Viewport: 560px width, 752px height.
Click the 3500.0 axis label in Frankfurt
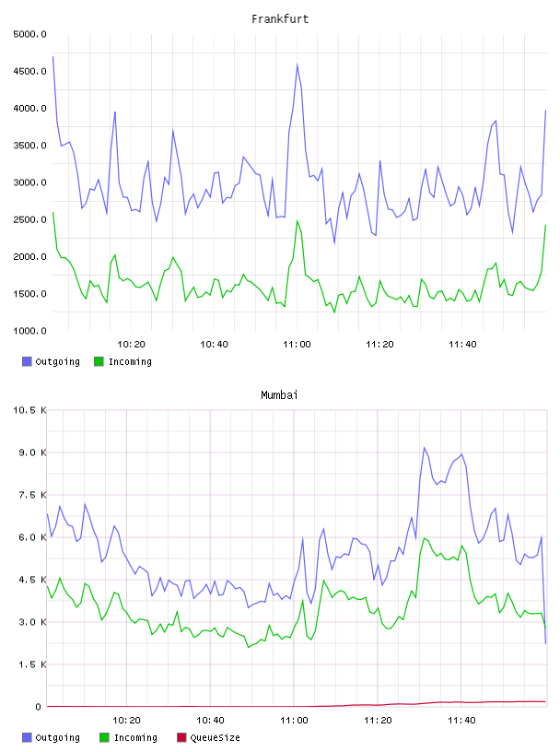pos(29,146)
